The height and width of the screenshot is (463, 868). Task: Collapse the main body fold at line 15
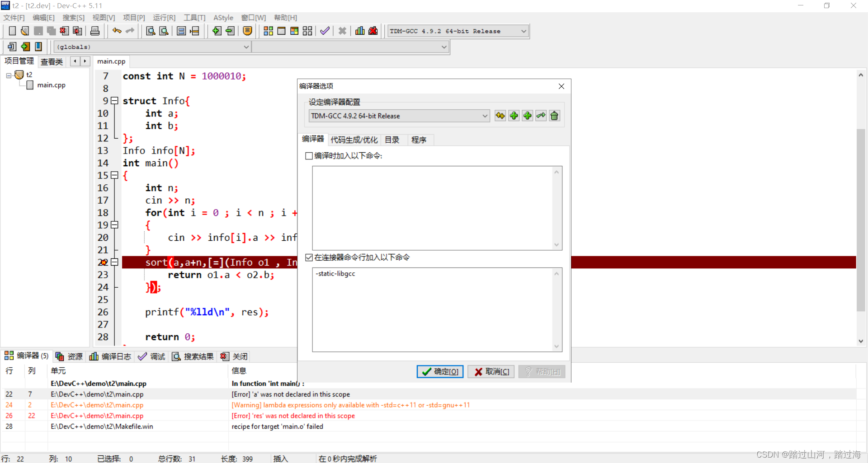[x=114, y=175]
